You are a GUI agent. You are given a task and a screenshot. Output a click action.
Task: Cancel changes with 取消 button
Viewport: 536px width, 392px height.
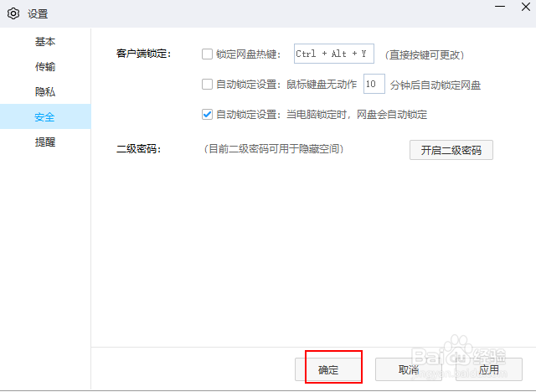pos(409,369)
